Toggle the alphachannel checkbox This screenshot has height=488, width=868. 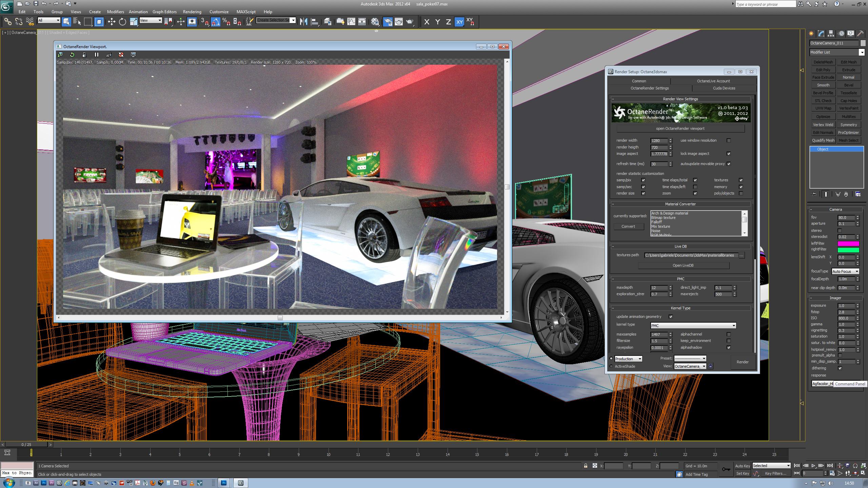coord(729,334)
